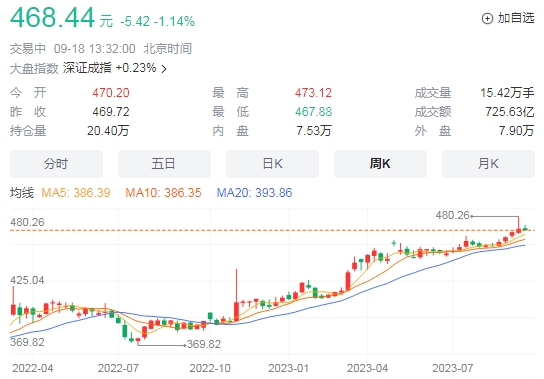Click the open interest value 20.40万
Image resolution: width=544 pixels, height=379 pixels.
click(108, 131)
